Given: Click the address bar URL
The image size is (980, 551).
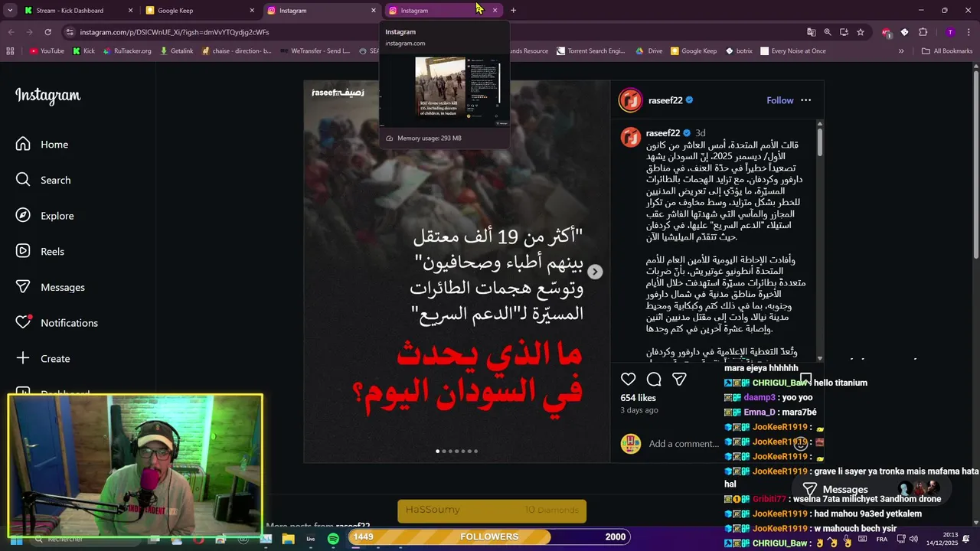Looking at the screenshot, I should pyautogui.click(x=175, y=32).
